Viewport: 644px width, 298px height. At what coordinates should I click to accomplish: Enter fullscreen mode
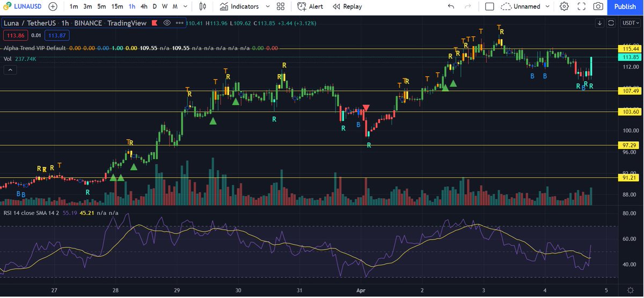click(x=581, y=6)
